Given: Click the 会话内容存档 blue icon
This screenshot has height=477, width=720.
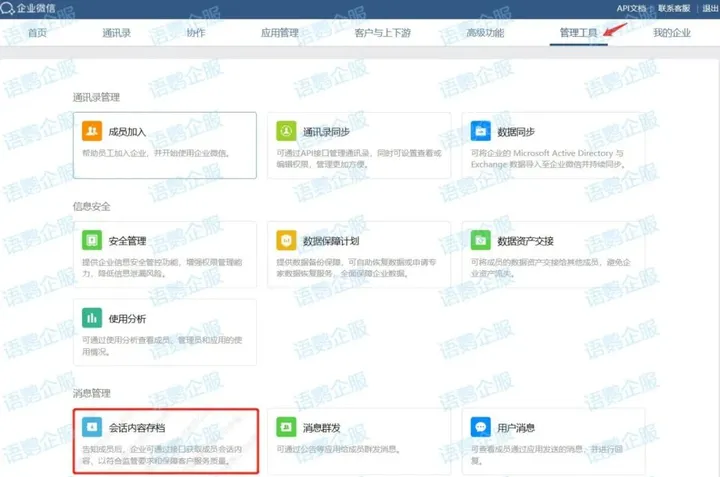Looking at the screenshot, I should click(92, 427).
